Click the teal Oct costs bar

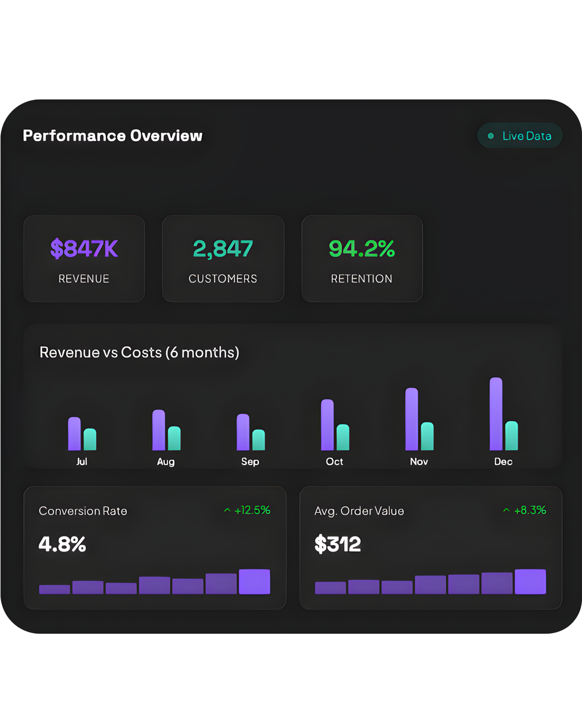(x=343, y=437)
